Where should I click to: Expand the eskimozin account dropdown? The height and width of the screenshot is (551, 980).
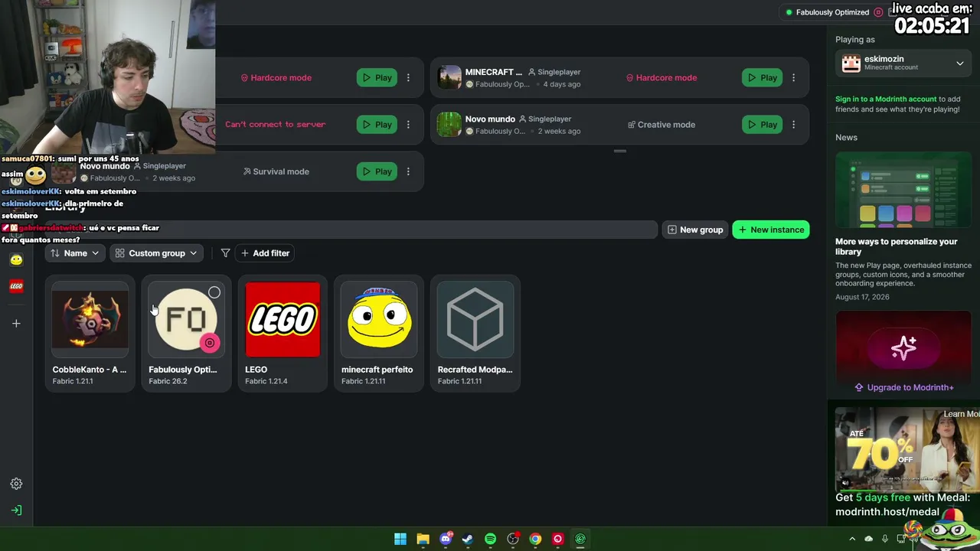point(903,64)
